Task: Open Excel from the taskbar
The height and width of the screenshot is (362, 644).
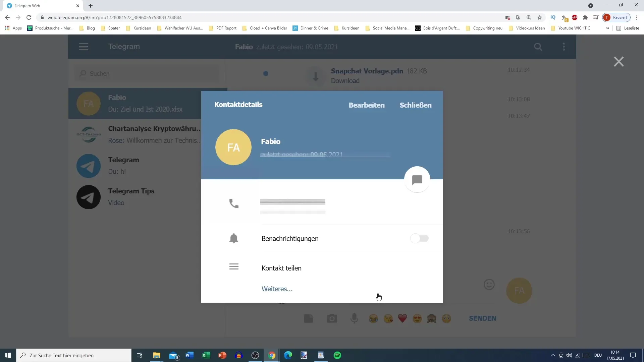Action: pos(206,355)
